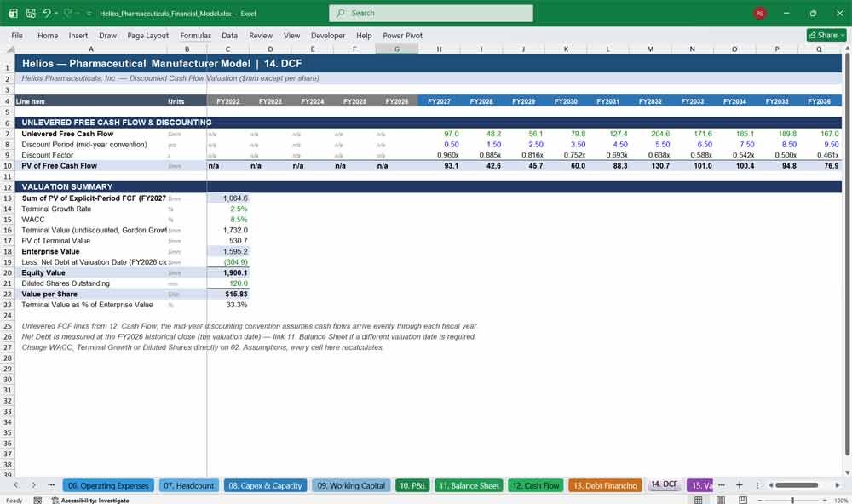Click the vertical scrollbar thumb
Viewport: 852px width, 504px height.
(x=847, y=255)
